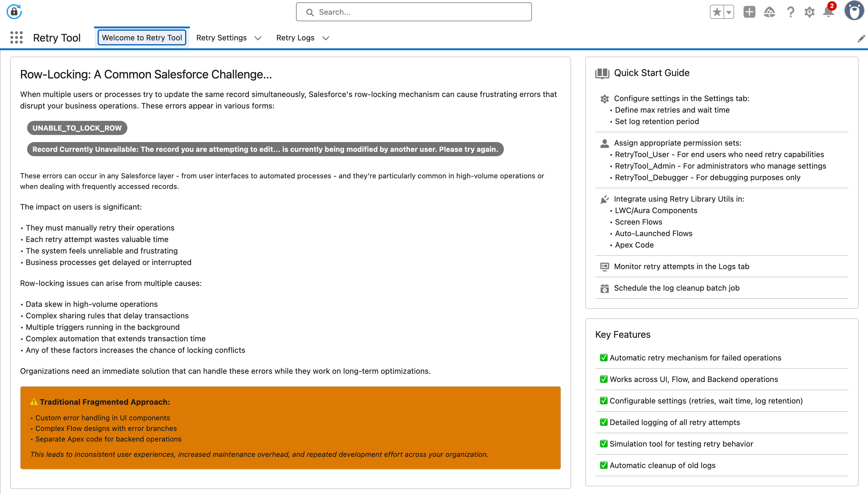Screen dimensions: 868x494
Task: Click the Schedule cleanup calendar icon
Action: [604, 288]
